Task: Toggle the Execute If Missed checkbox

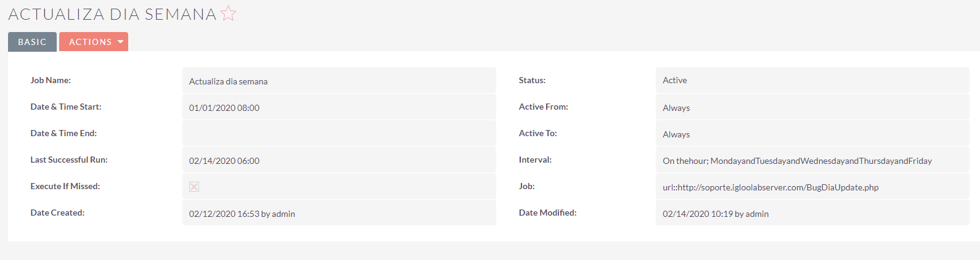Action: point(194,187)
